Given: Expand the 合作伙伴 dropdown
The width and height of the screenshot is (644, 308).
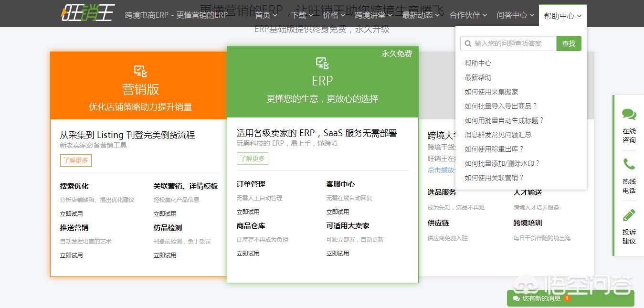Looking at the screenshot, I should (x=465, y=15).
